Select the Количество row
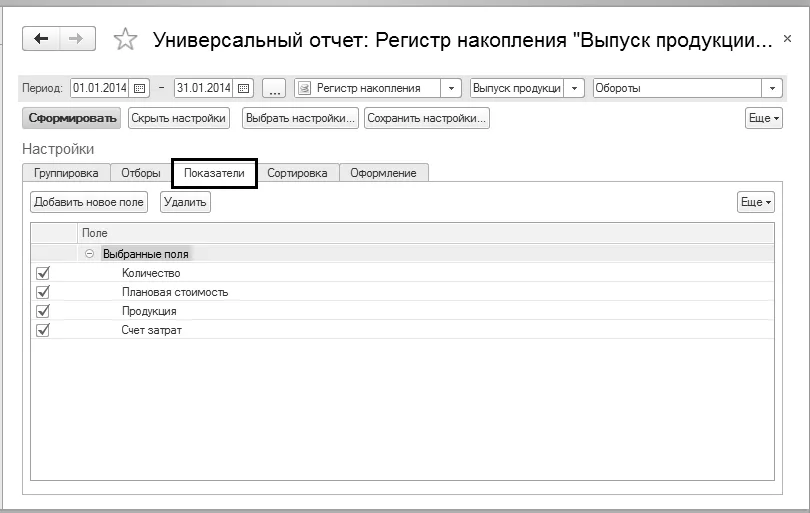 point(402,273)
